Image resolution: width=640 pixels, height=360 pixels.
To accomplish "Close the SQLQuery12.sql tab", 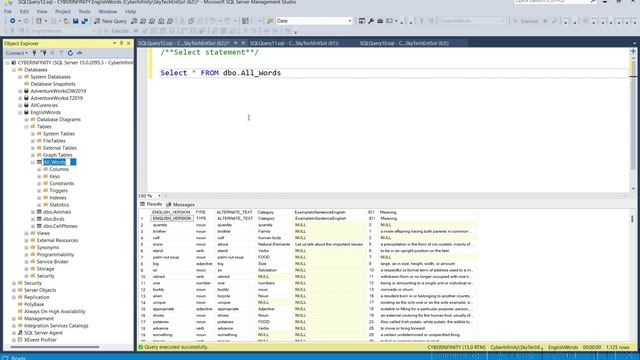I will click(x=243, y=43).
